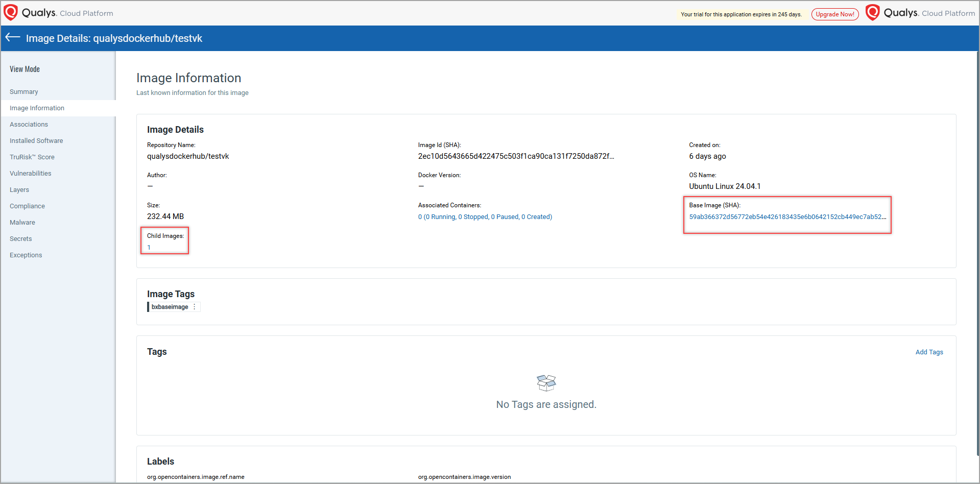This screenshot has width=980, height=484.
Task: Open Exceptions in sidebar
Action: pos(26,255)
